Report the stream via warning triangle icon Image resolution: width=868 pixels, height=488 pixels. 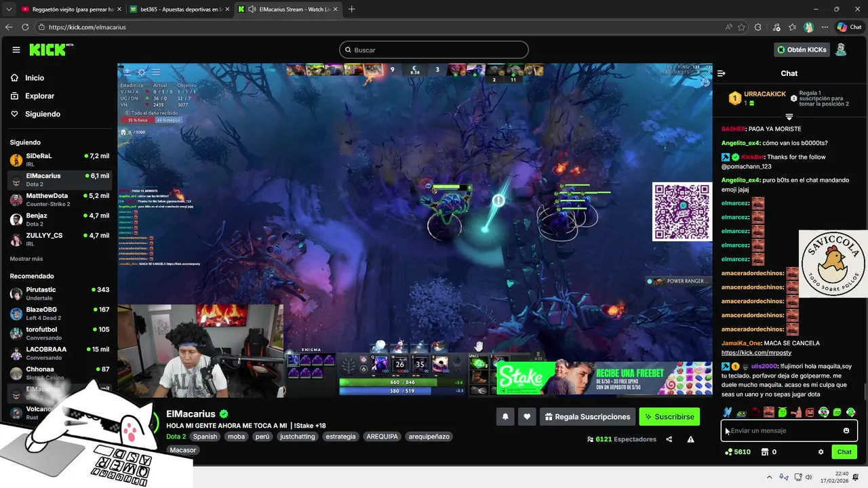690,439
